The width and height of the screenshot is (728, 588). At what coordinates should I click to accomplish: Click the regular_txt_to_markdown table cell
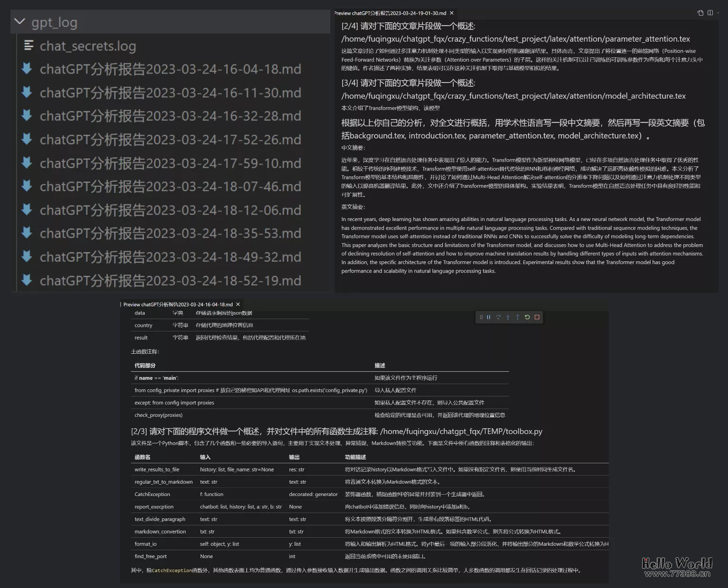[x=164, y=482]
